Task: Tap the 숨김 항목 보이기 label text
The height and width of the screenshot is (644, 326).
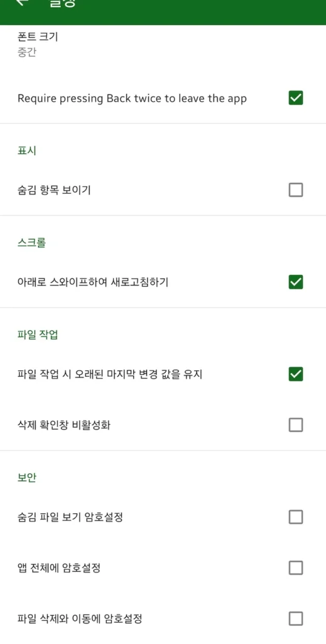Action: [54, 190]
